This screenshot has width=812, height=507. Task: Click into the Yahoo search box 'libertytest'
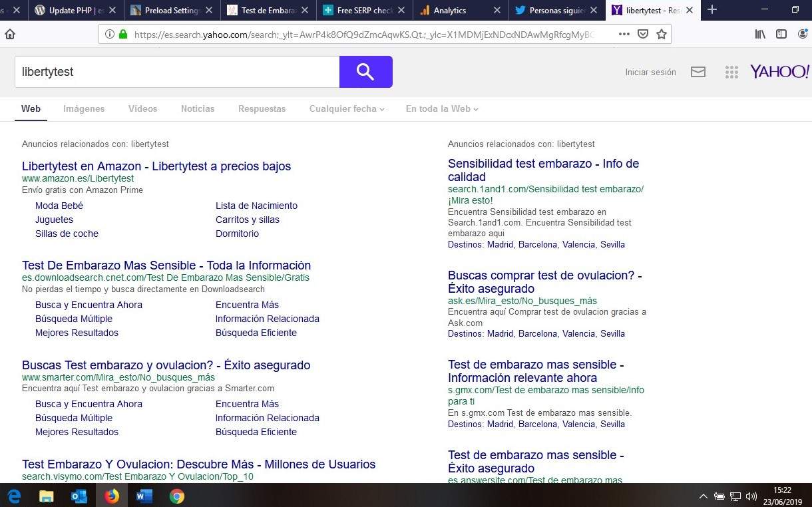coord(177,72)
